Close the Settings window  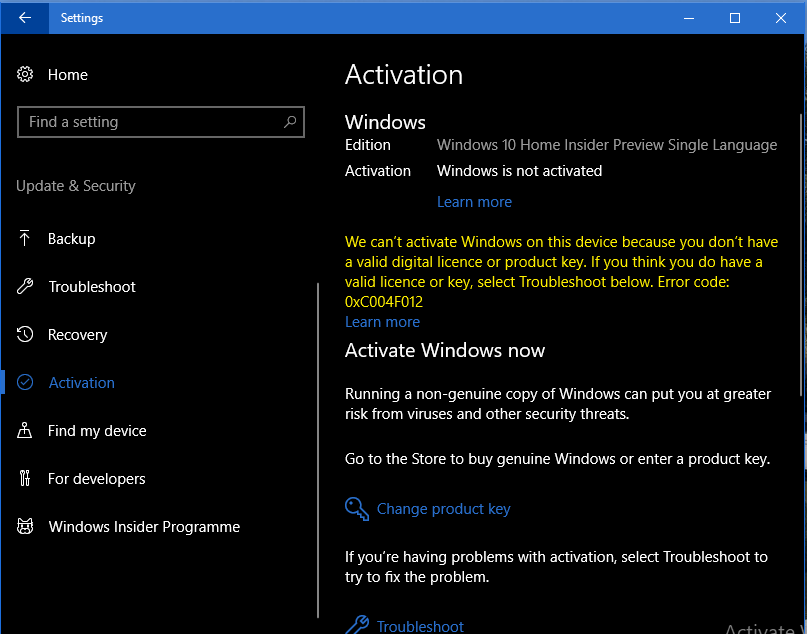(x=781, y=18)
